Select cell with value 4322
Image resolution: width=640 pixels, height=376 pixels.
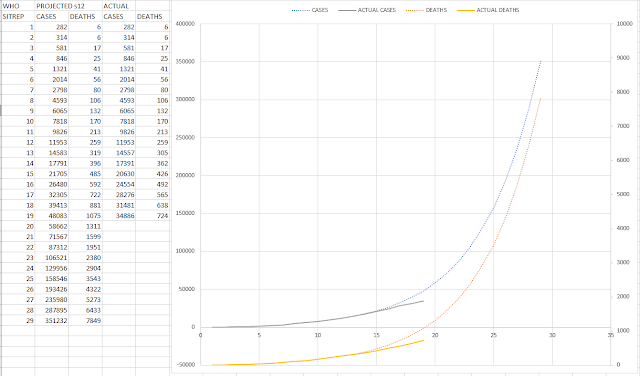tap(85, 289)
